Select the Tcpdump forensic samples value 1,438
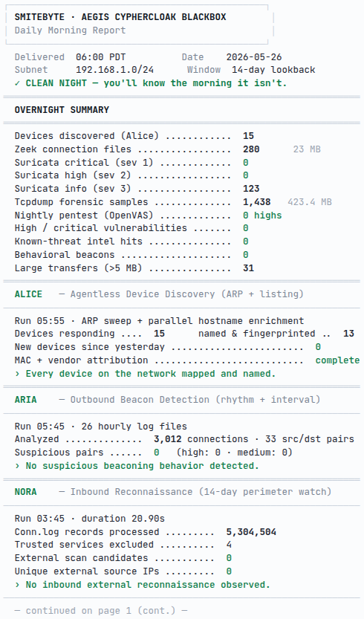This screenshot has width=364, height=619. pos(256,202)
